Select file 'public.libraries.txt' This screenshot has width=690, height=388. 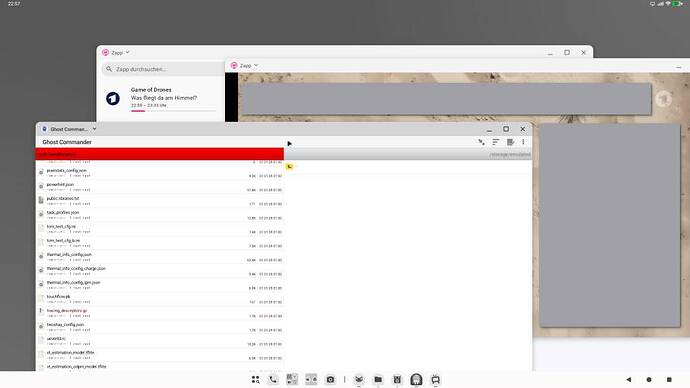point(160,201)
